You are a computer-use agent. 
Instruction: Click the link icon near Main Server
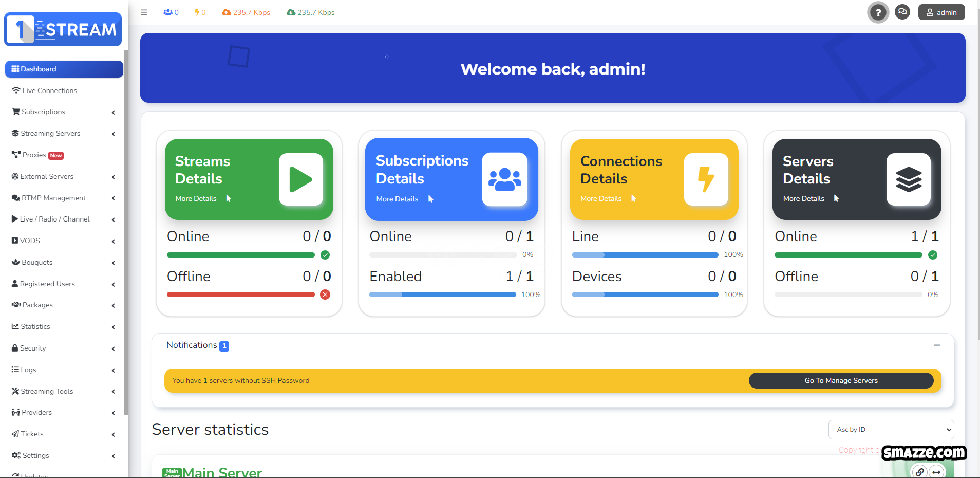[x=919, y=471]
